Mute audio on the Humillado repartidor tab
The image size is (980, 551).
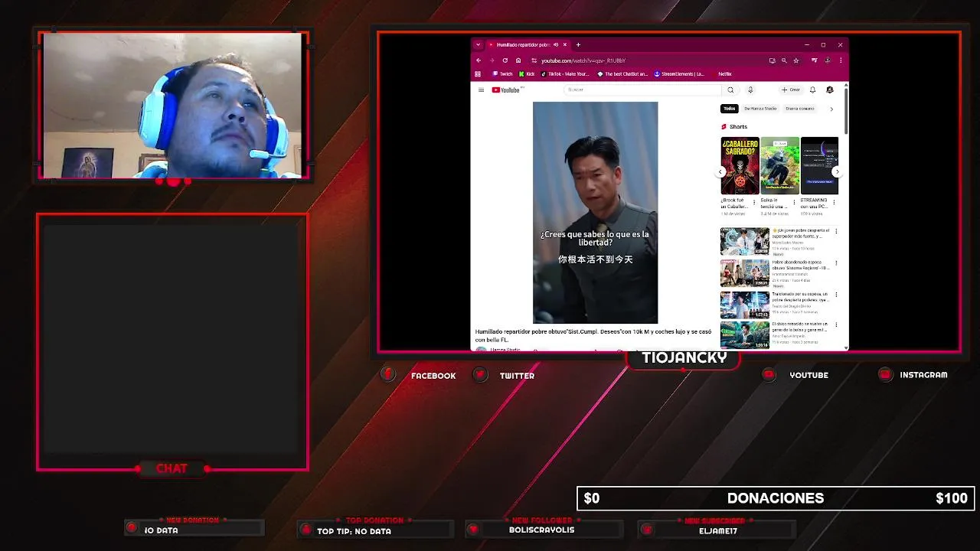pos(556,44)
